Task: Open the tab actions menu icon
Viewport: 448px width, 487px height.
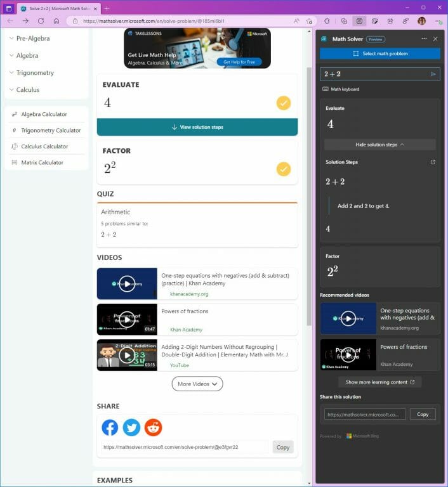Action: tap(9, 8)
